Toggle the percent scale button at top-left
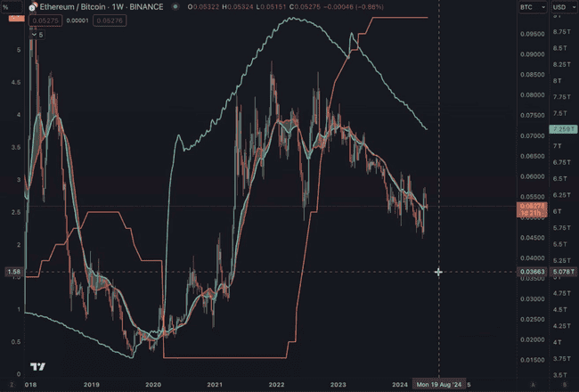Viewport: 579px width, 392px height. pos(12,7)
